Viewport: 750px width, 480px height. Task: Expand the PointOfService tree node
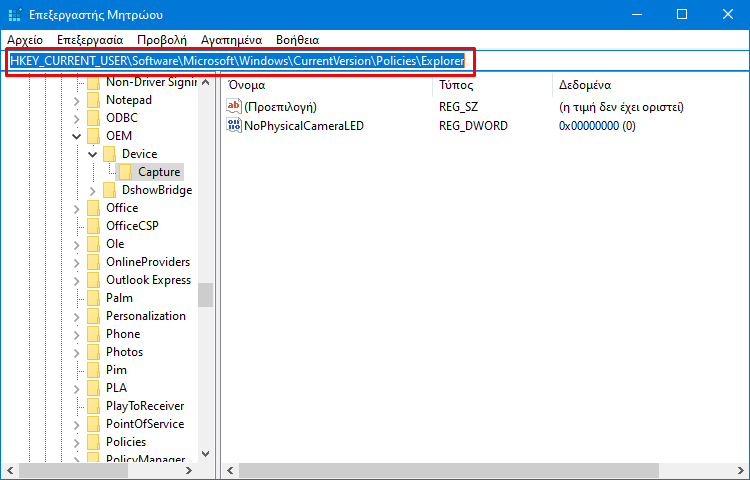pyautogui.click(x=77, y=425)
